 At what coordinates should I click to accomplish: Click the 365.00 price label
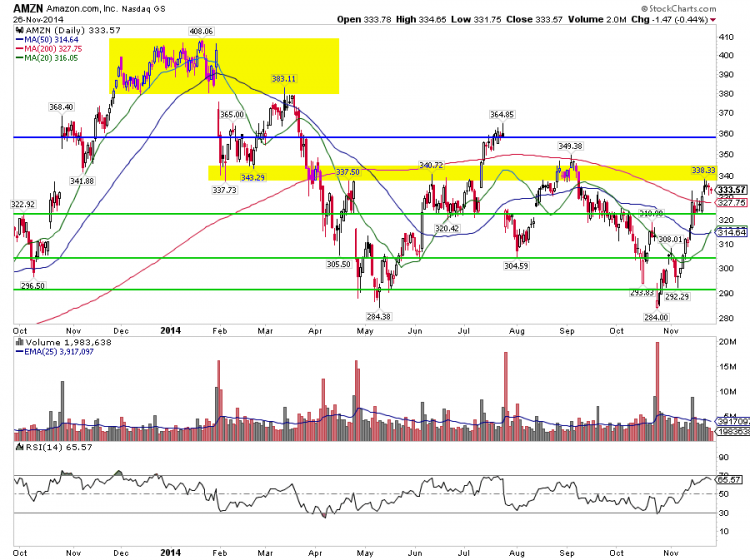pyautogui.click(x=232, y=115)
